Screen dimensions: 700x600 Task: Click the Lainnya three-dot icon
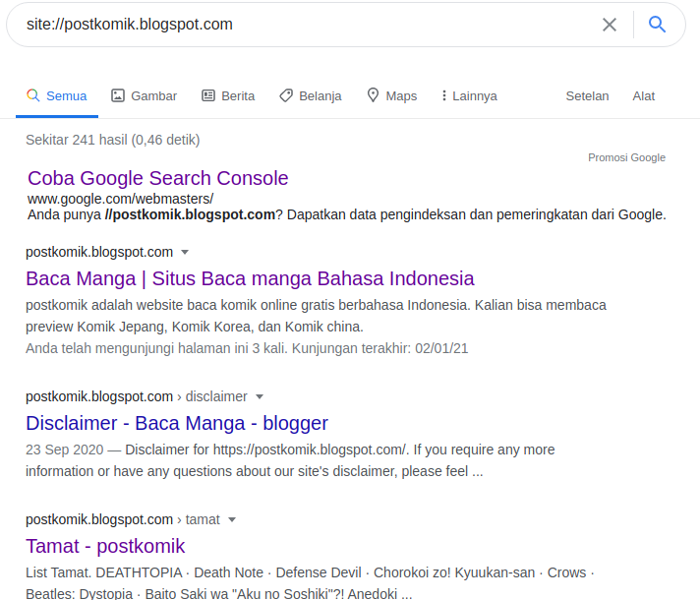pos(443,95)
